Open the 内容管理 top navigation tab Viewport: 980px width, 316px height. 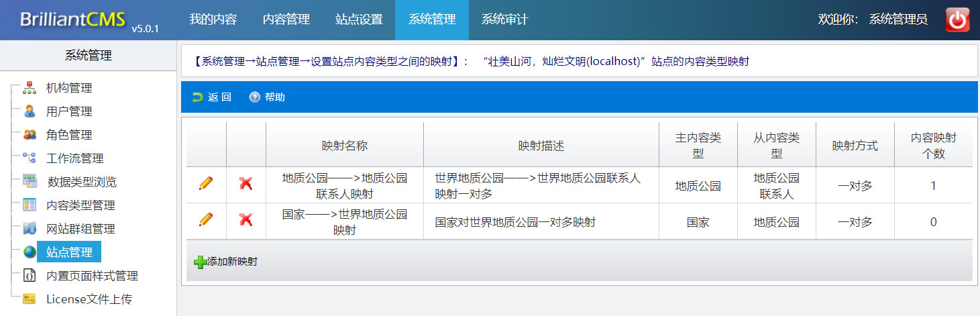286,19
